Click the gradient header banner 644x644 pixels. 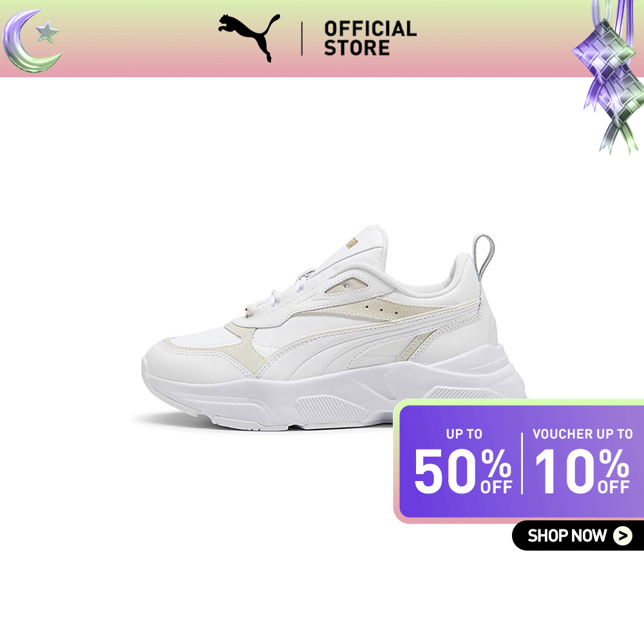322,39
